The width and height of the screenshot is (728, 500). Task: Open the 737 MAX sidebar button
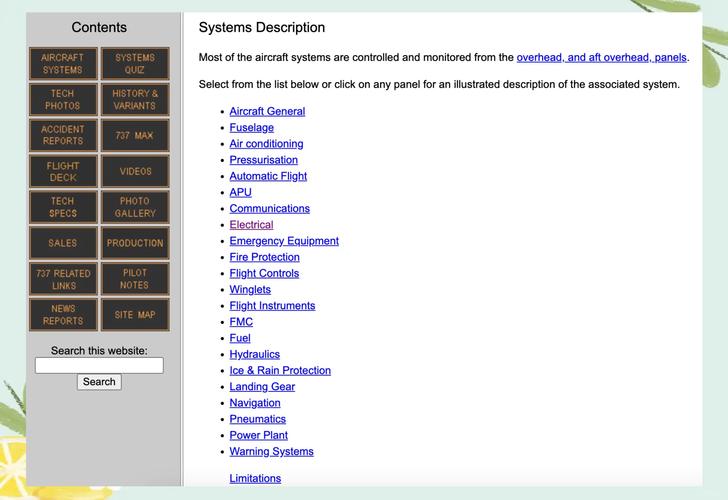click(135, 135)
